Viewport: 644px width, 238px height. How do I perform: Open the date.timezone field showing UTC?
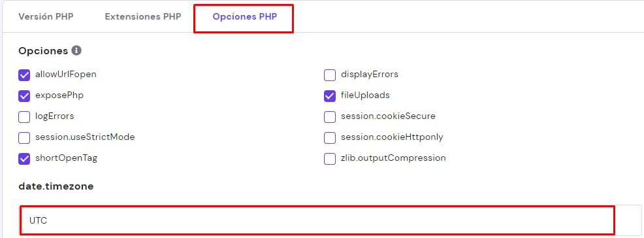(330, 220)
